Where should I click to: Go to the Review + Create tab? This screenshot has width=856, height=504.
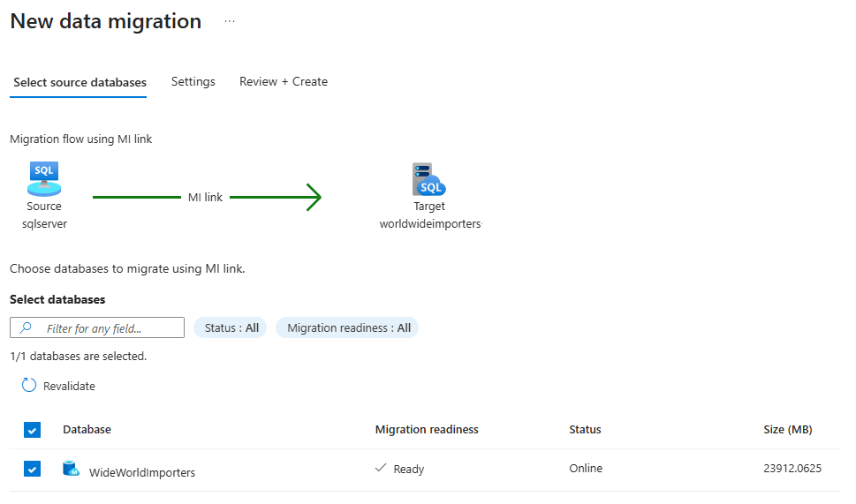pyautogui.click(x=283, y=81)
